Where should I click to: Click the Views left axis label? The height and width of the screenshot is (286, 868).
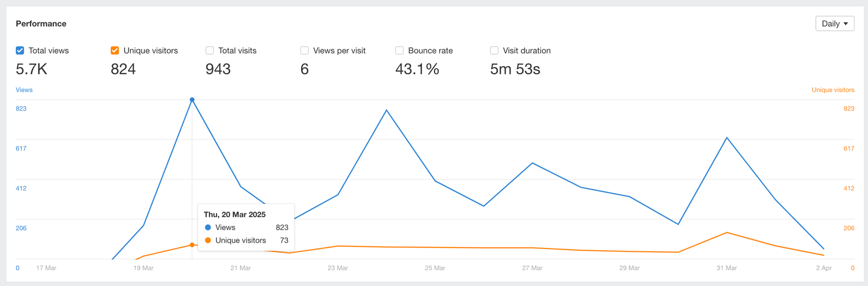(x=24, y=90)
